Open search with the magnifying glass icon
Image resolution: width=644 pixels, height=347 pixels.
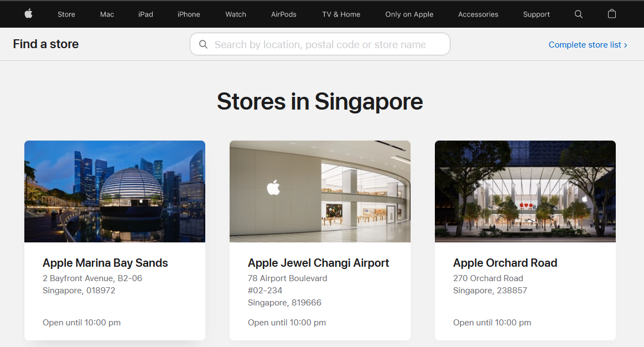pos(579,14)
